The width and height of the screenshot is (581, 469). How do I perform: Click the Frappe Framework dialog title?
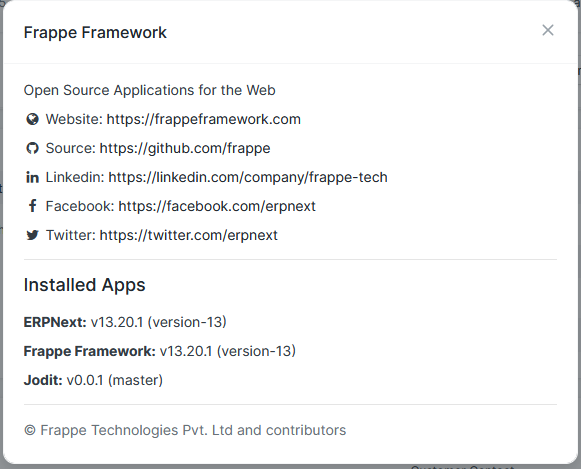tap(95, 33)
